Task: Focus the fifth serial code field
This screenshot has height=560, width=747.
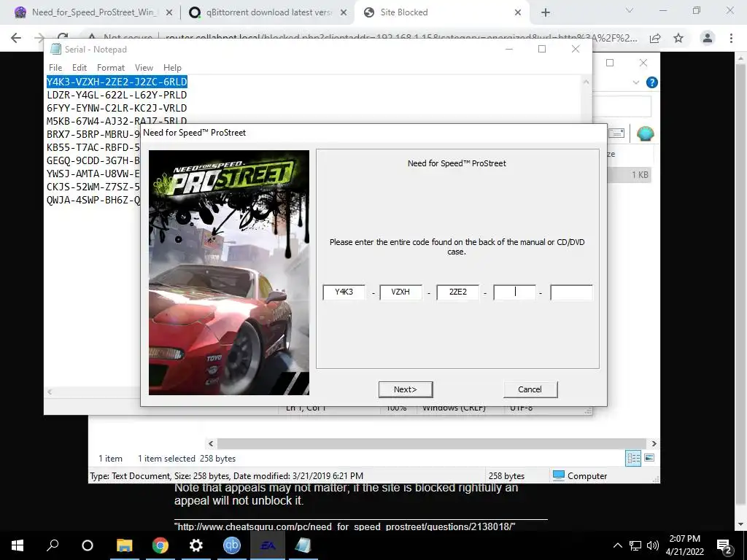Action: coord(571,292)
